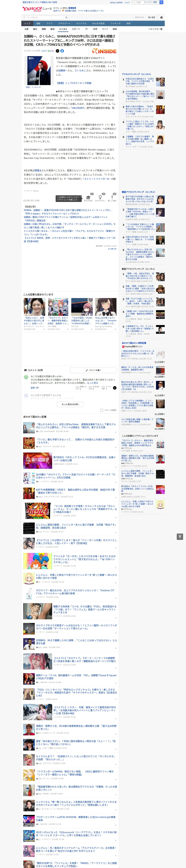Toggle the コメント非表示 checkbox

pyautogui.click(x=102, y=410)
